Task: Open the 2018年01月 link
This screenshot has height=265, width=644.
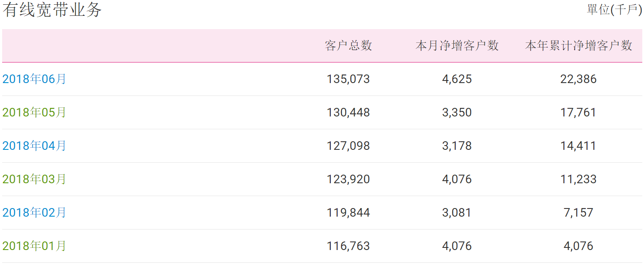Action: point(34,246)
